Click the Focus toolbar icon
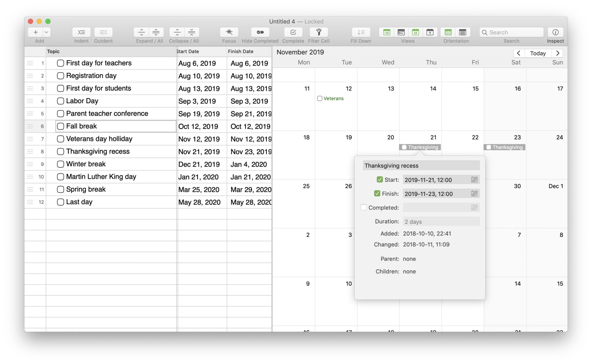 tap(229, 32)
